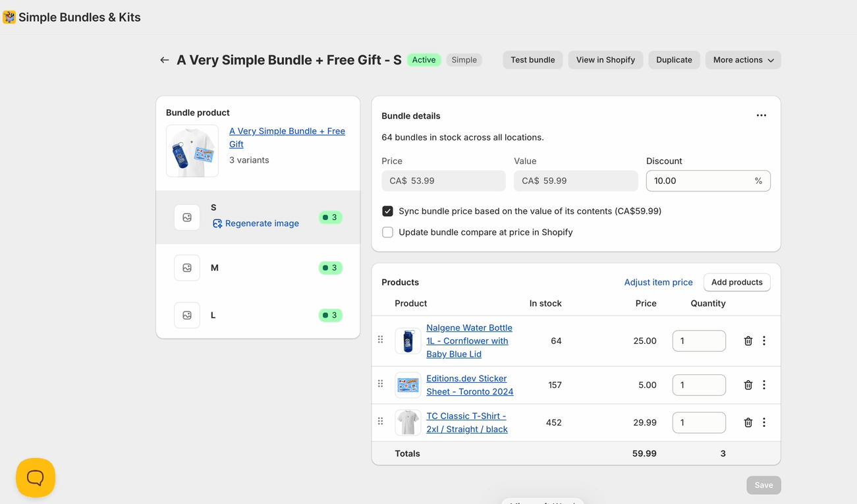This screenshot has width=857, height=504.
Task: Open the TC Classic T-Shirt product link
Action: click(467, 422)
